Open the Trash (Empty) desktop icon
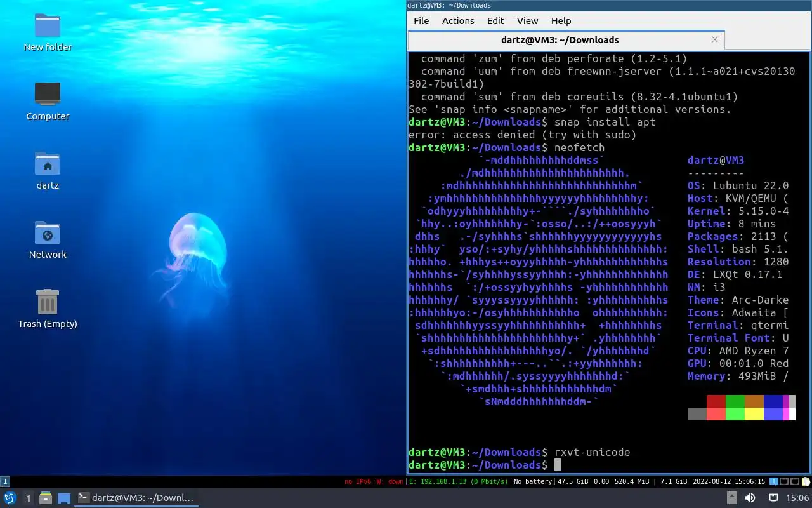 click(x=48, y=309)
